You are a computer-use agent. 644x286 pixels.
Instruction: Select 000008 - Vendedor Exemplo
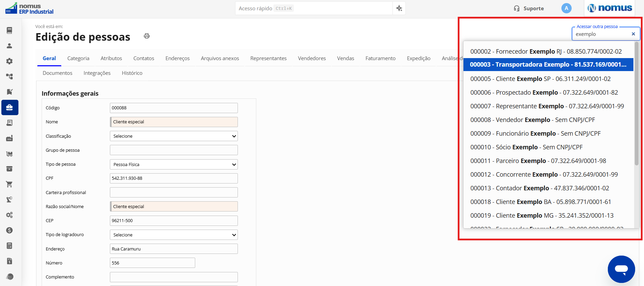548,120
